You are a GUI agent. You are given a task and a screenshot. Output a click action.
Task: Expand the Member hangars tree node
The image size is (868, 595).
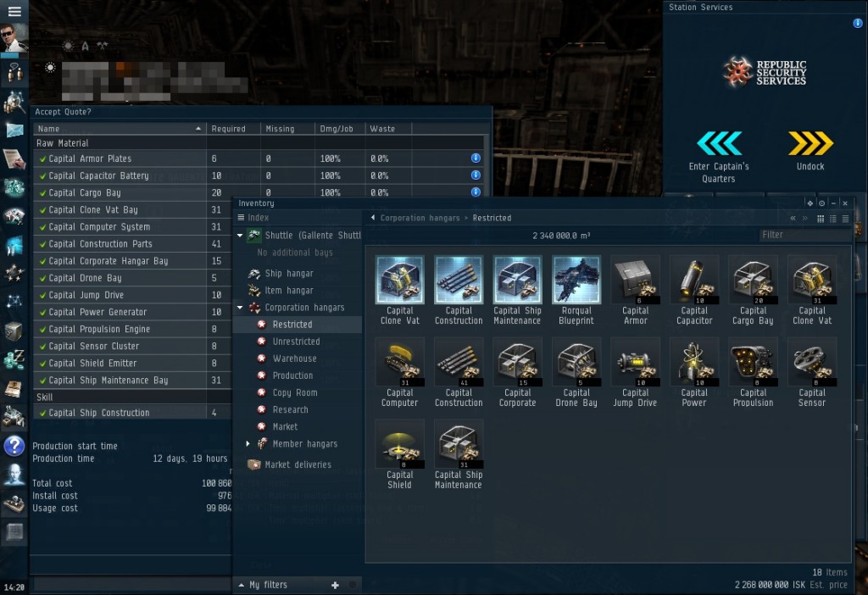pos(248,443)
